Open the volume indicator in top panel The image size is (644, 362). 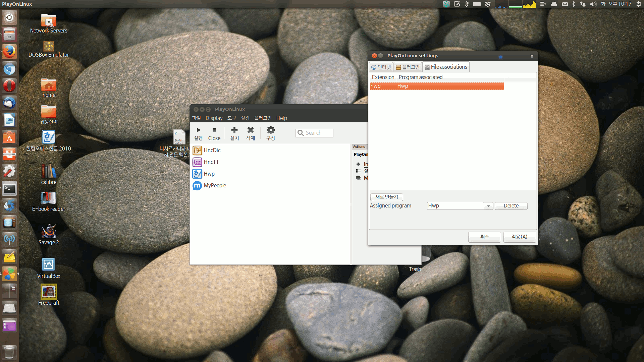pyautogui.click(x=593, y=4)
